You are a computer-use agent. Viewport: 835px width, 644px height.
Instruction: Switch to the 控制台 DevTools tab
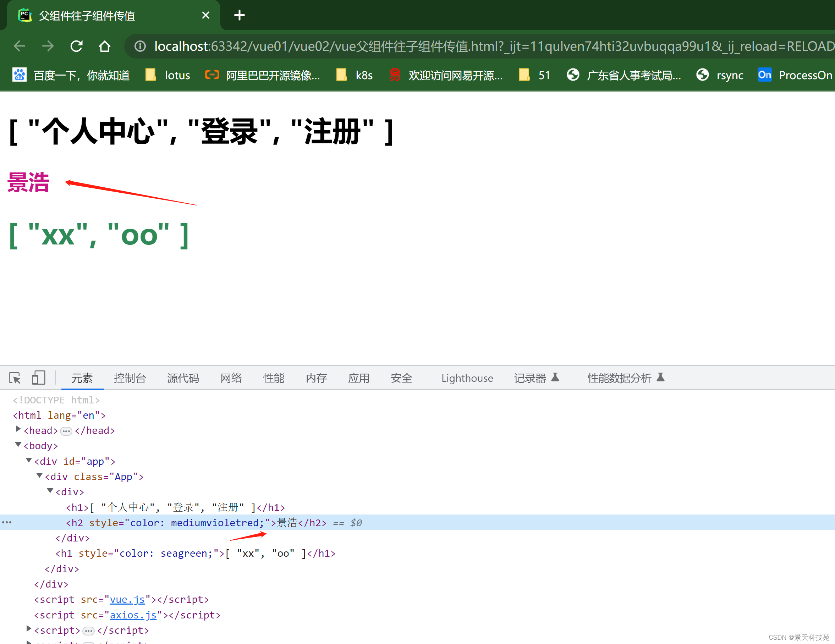coord(130,378)
